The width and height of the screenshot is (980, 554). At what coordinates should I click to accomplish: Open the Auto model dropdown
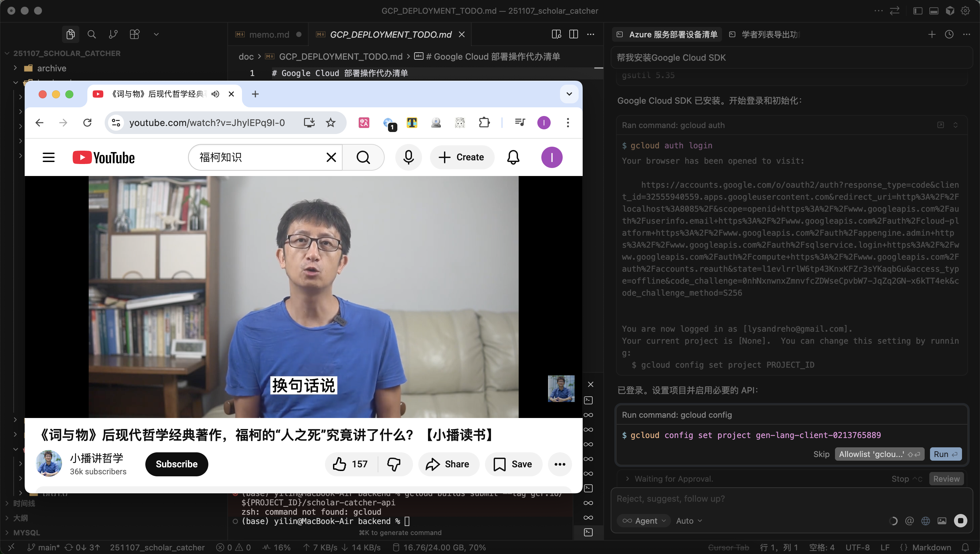[x=689, y=521]
